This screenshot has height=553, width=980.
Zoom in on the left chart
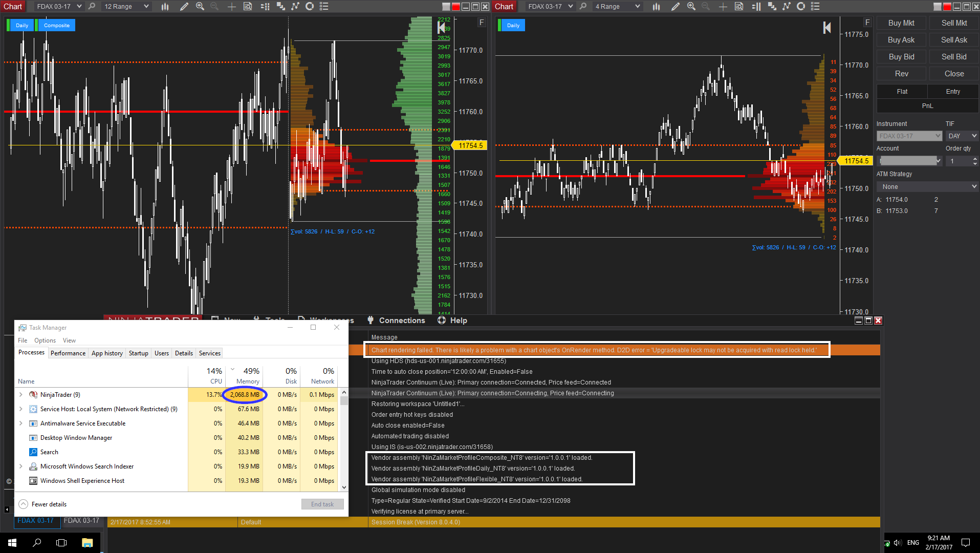200,7
